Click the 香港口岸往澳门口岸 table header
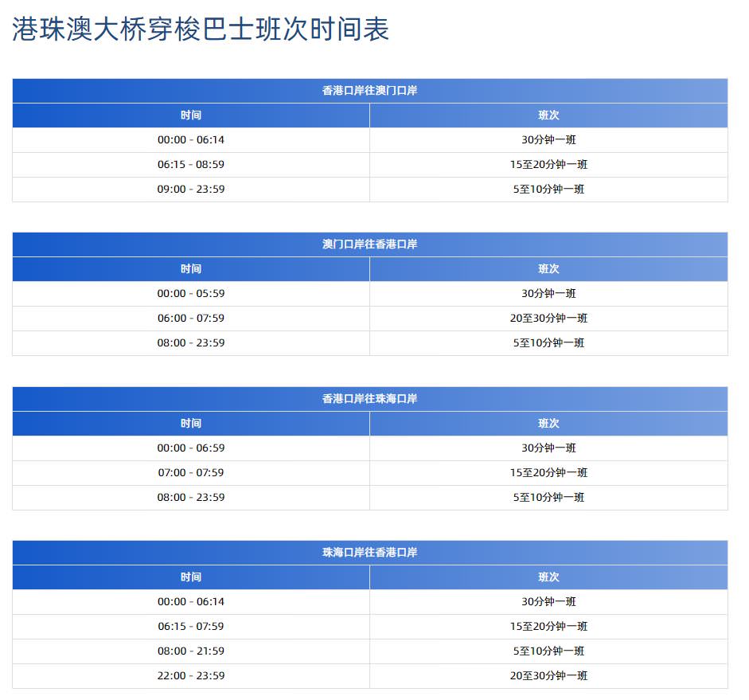The image size is (749, 700). pyautogui.click(x=369, y=91)
